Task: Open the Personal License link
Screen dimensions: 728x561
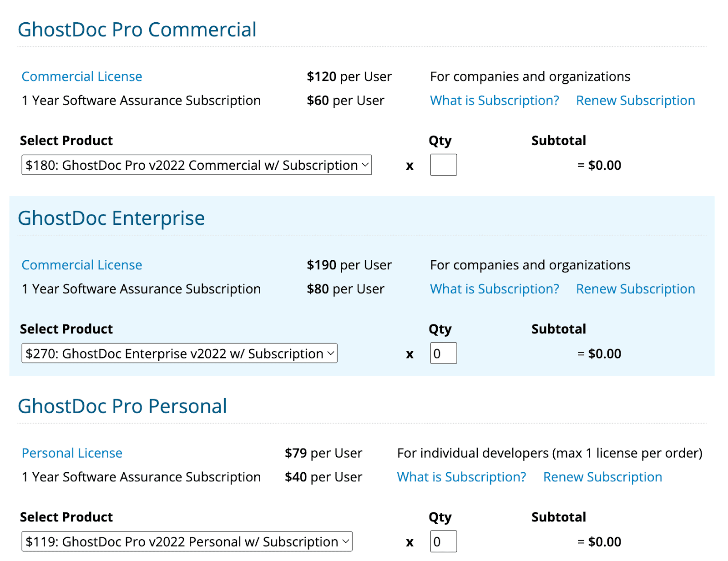Action: point(71,453)
